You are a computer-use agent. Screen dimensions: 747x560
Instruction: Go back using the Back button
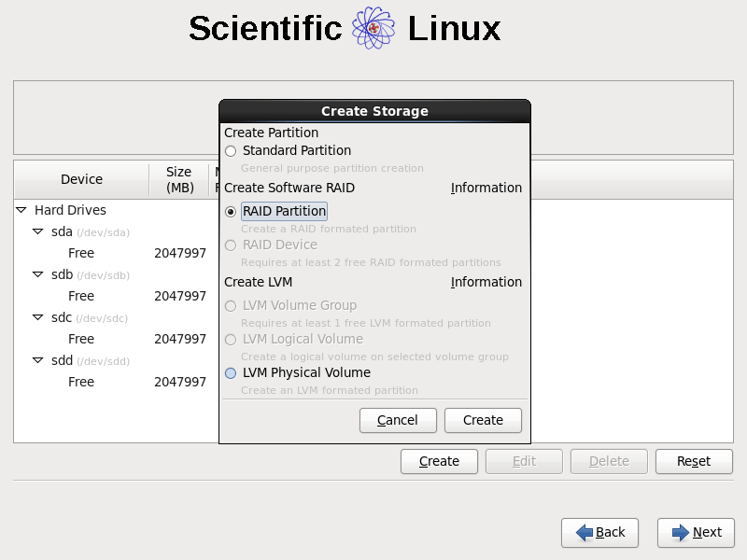599,533
